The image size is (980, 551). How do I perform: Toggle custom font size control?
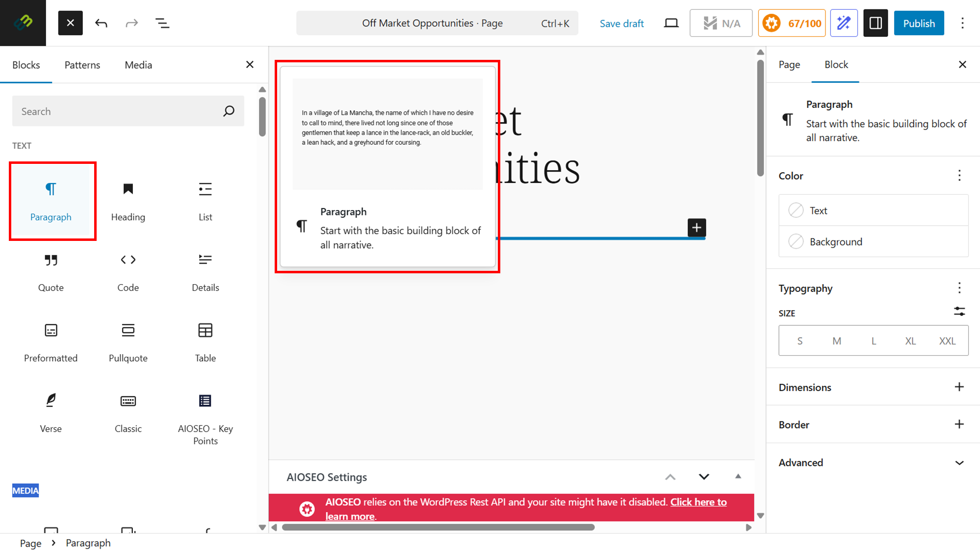tap(959, 312)
